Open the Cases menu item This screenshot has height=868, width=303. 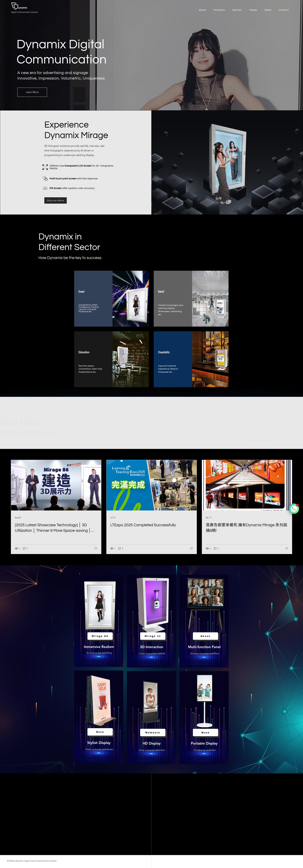253,10
